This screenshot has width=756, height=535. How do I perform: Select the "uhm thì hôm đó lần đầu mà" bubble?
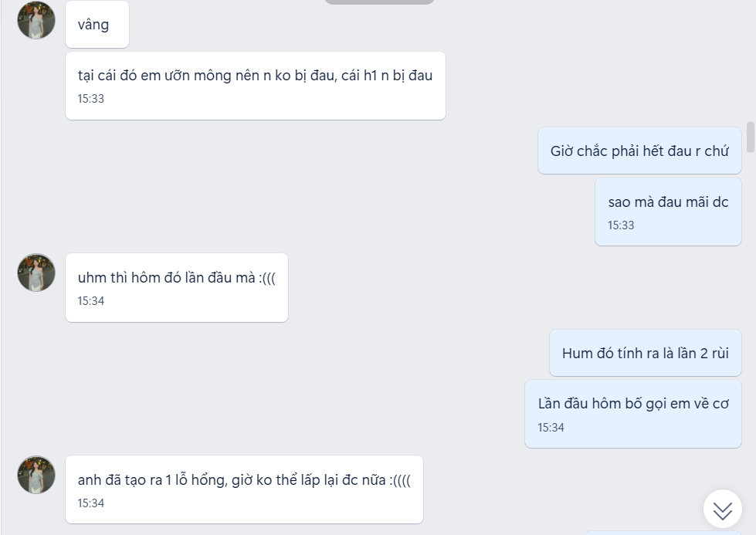[x=177, y=288]
